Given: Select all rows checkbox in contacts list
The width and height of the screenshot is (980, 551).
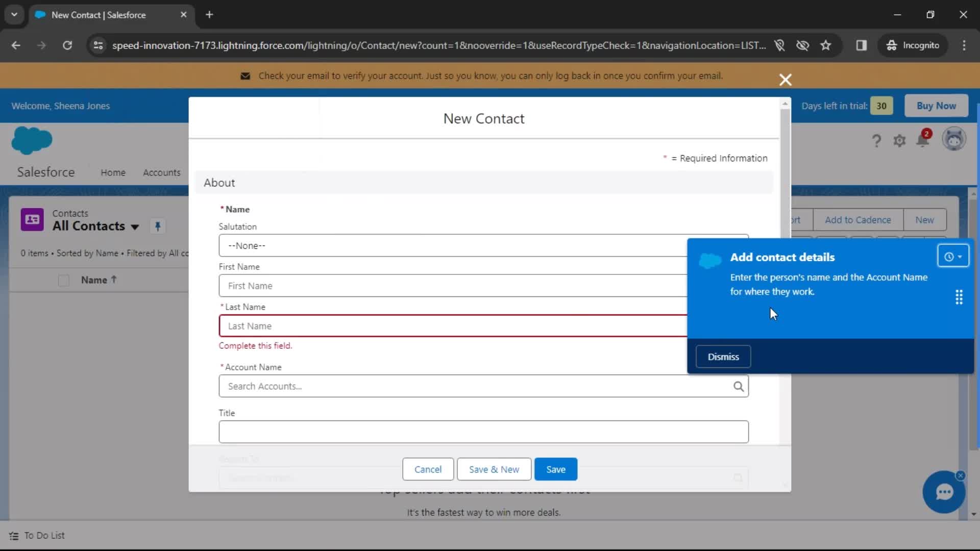Looking at the screenshot, I should [x=63, y=280].
